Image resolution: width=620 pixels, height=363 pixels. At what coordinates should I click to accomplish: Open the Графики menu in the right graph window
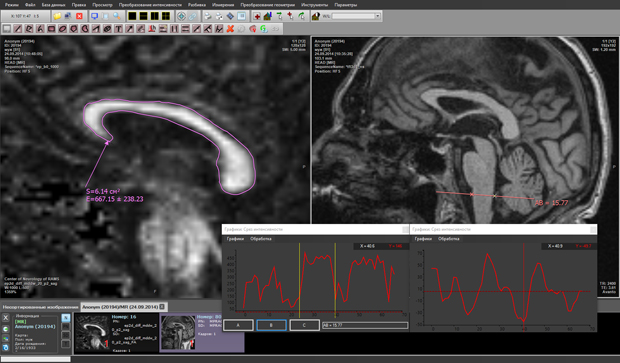pos(423,239)
